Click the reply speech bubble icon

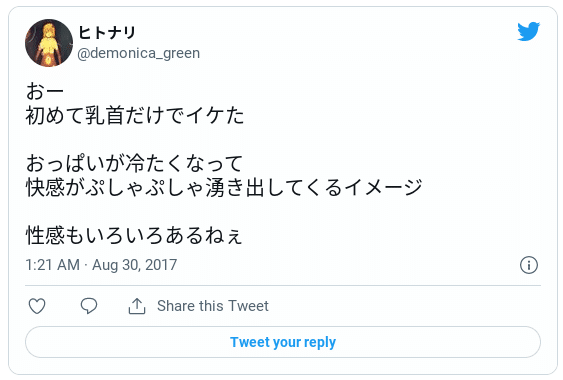click(x=89, y=306)
